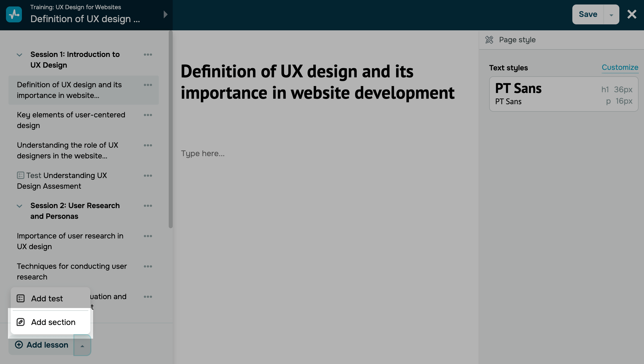Viewport: 644px width, 364px height.
Task: Toggle the Add lesson dropdown arrow
Action: [x=82, y=346]
